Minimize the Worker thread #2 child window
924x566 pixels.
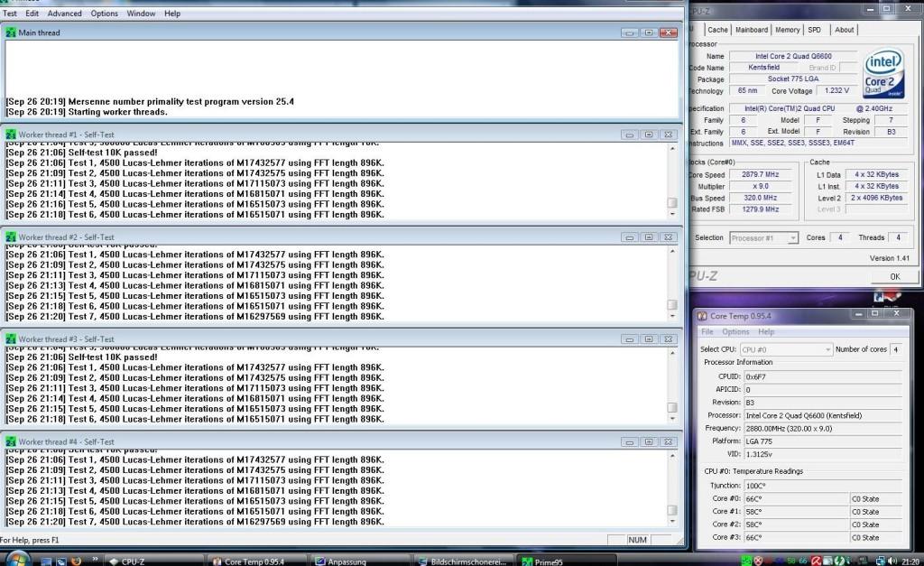tap(629, 237)
